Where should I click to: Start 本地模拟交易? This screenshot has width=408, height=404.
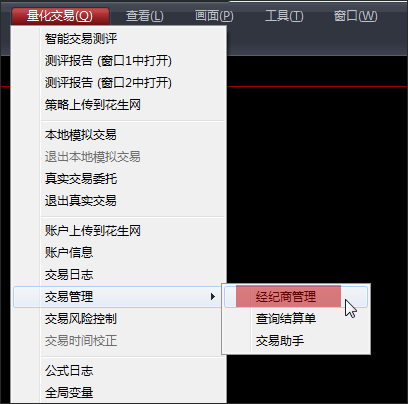point(119,135)
